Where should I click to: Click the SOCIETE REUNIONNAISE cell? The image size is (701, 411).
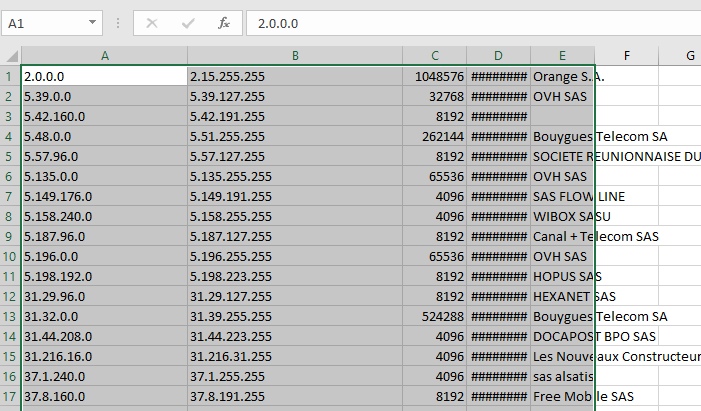(x=562, y=156)
